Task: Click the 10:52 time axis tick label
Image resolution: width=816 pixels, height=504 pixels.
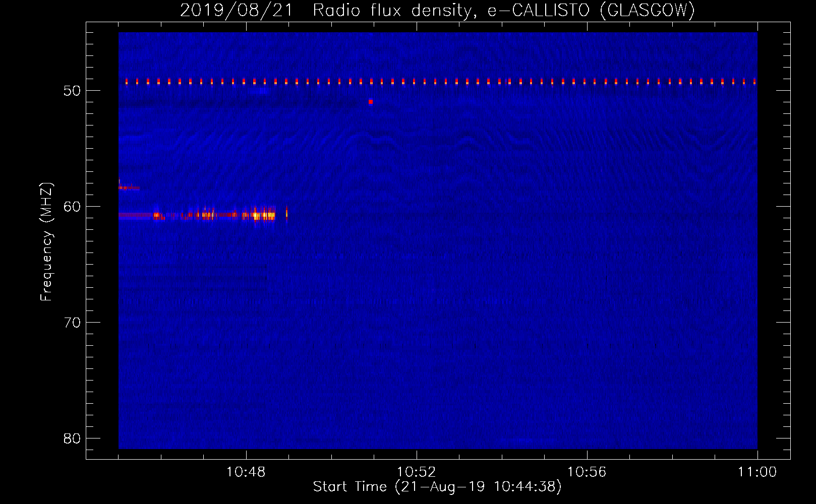Action: coord(416,472)
